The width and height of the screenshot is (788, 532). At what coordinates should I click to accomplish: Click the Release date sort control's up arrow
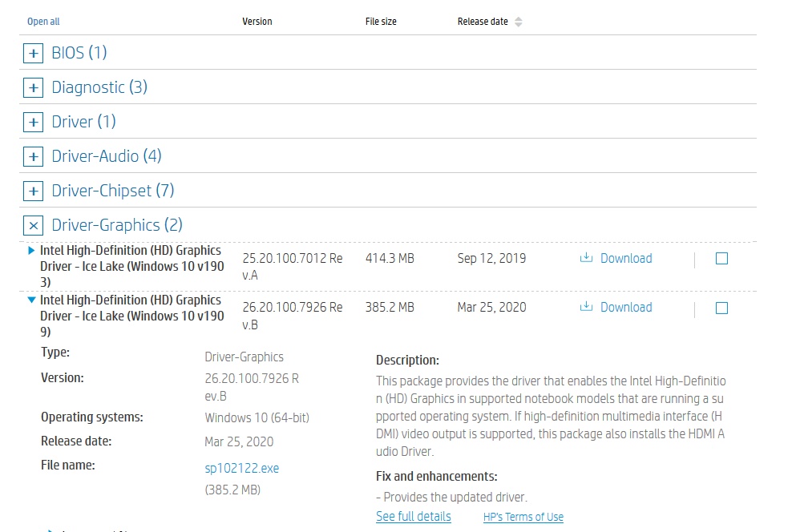click(x=518, y=18)
